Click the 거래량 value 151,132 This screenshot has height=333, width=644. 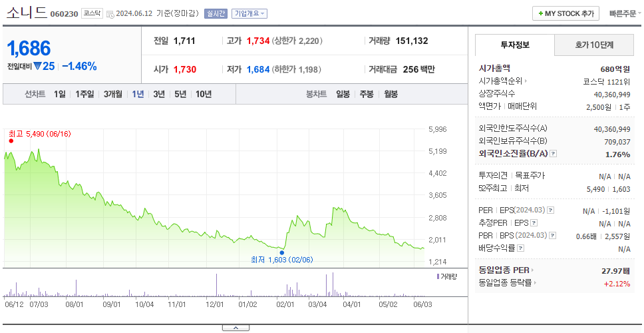tap(412, 41)
